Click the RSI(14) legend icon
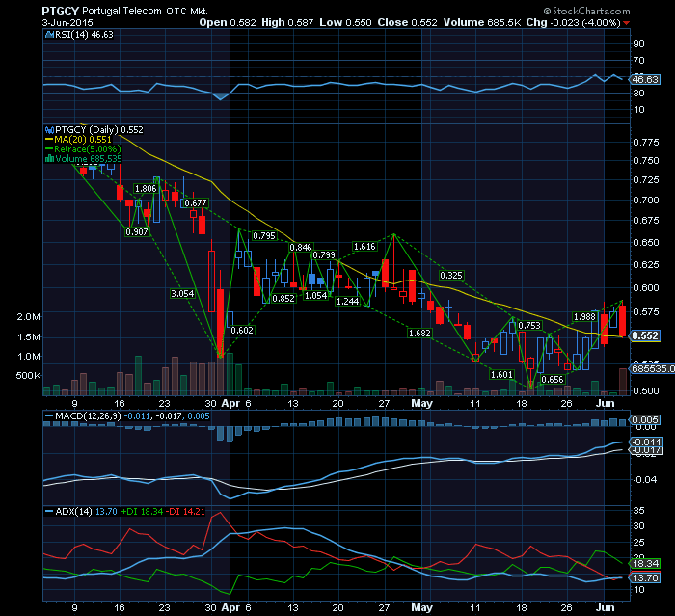This screenshot has height=616, width=675. (49, 35)
